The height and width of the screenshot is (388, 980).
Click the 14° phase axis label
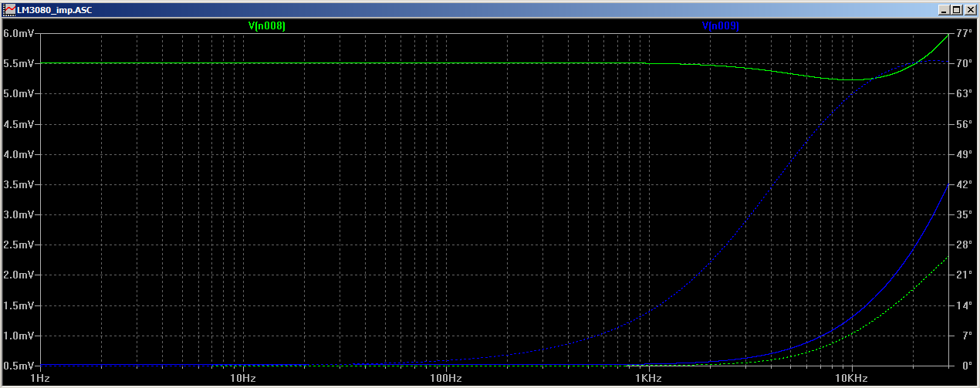pyautogui.click(x=963, y=305)
